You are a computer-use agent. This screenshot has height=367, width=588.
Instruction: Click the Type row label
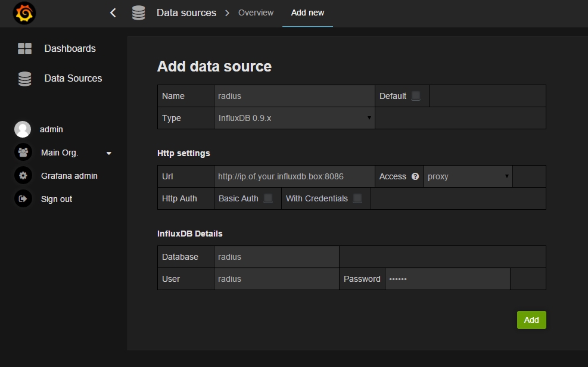(172, 118)
